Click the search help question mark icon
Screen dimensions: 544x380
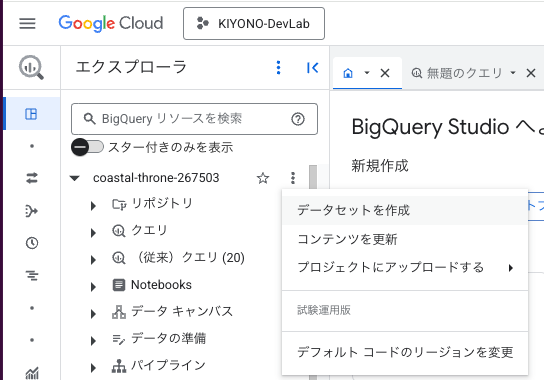298,119
